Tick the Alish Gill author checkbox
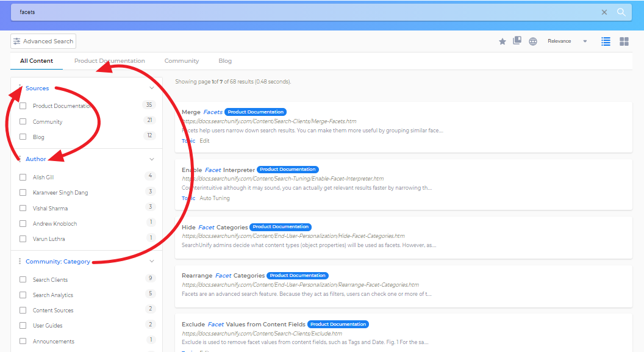Image resolution: width=644 pixels, height=352 pixels. 23,178
